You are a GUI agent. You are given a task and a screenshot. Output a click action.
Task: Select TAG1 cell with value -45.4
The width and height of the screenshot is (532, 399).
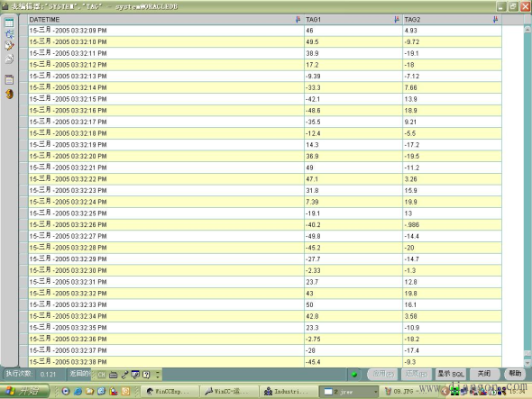[x=353, y=362]
